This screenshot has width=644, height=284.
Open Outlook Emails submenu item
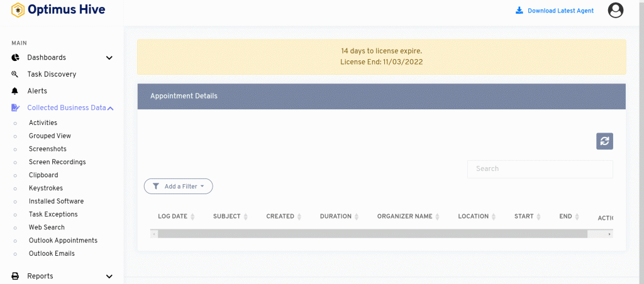[x=52, y=254]
